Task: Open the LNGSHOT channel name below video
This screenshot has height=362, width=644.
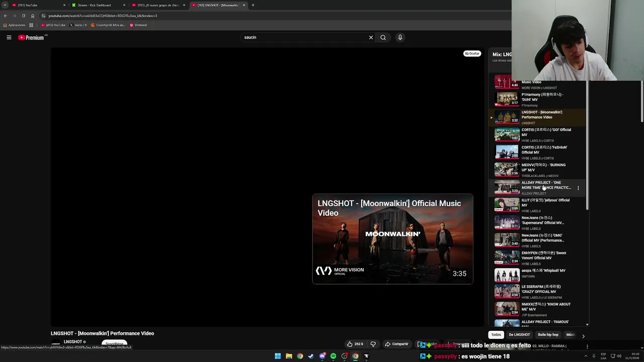Action: coord(73,342)
